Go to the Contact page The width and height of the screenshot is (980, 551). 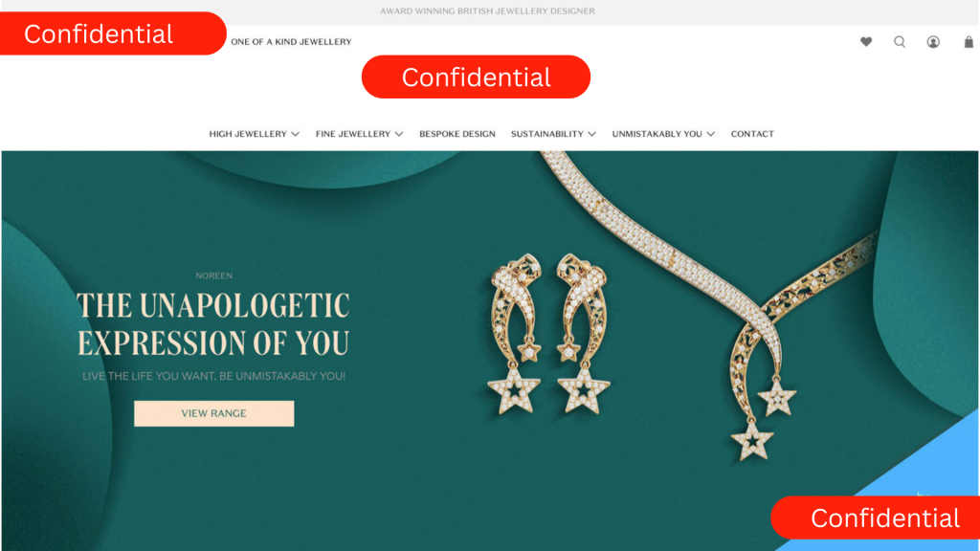tap(752, 134)
